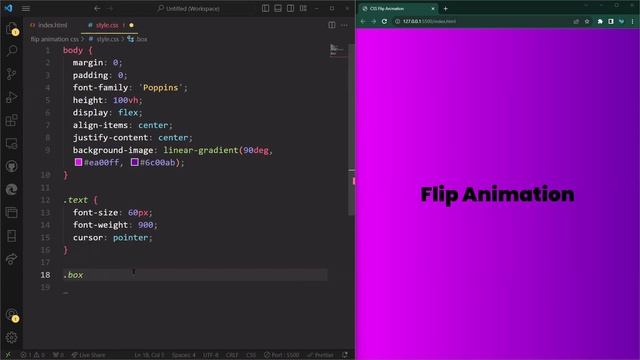Share this page from address bar

coord(576,21)
